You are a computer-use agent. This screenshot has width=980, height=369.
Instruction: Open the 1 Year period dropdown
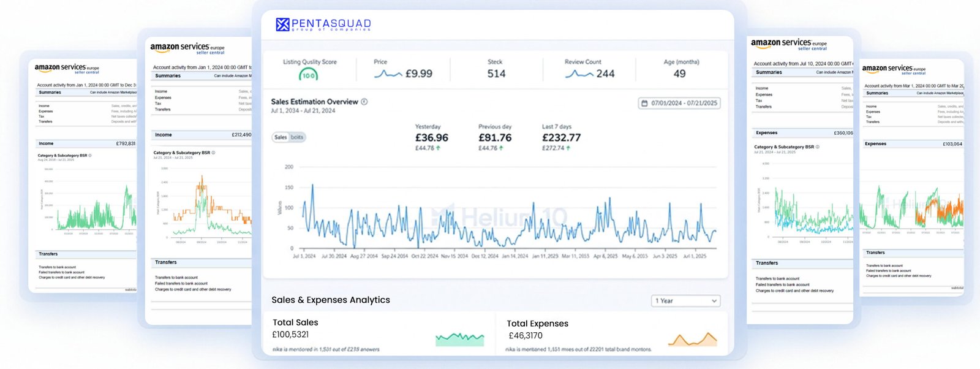[685, 301]
